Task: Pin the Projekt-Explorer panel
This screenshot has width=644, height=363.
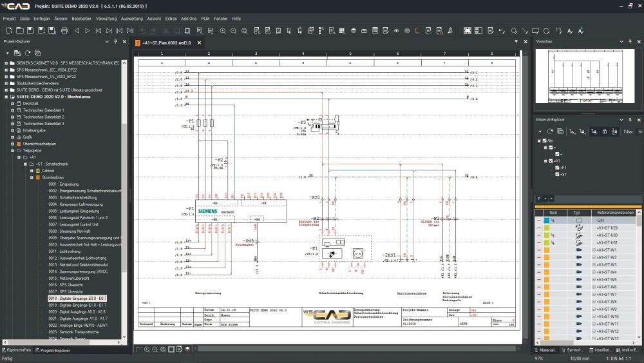Action: tap(115, 41)
